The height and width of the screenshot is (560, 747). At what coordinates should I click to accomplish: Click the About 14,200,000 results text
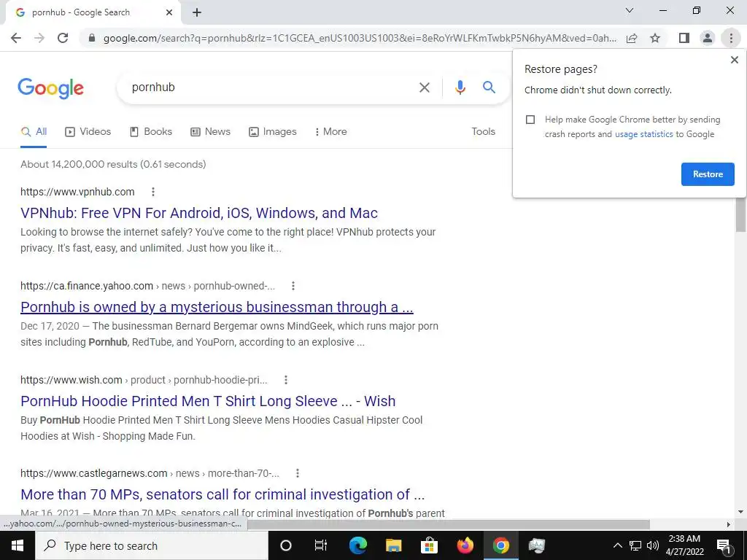click(113, 164)
